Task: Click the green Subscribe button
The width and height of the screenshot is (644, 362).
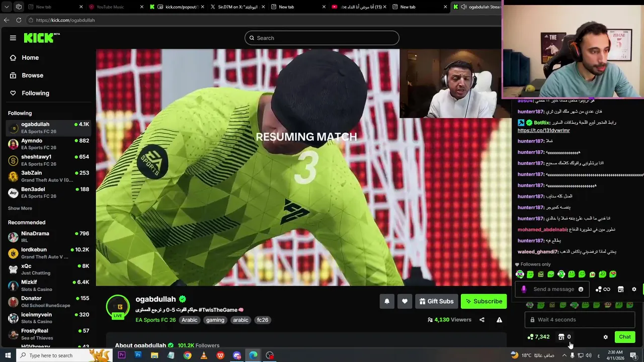Action: click(484, 301)
